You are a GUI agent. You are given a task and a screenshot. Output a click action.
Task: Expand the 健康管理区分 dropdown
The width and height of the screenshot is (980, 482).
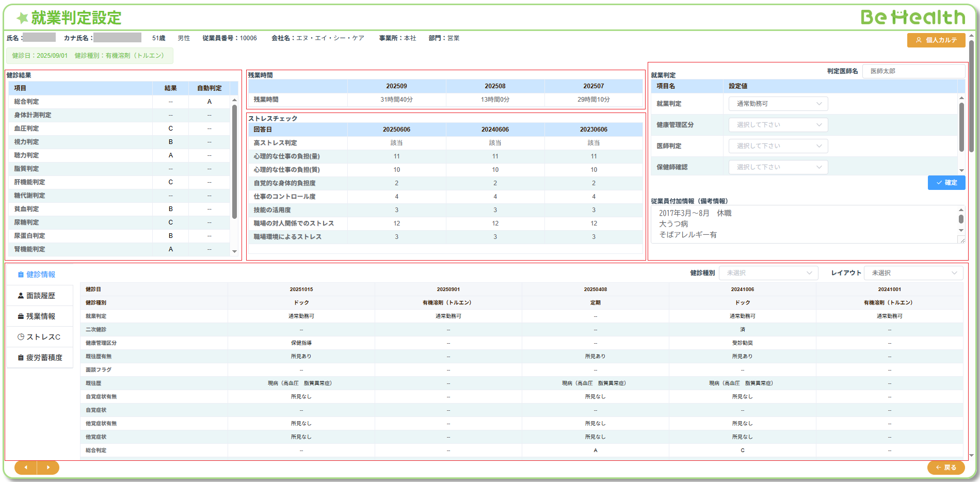pos(778,125)
